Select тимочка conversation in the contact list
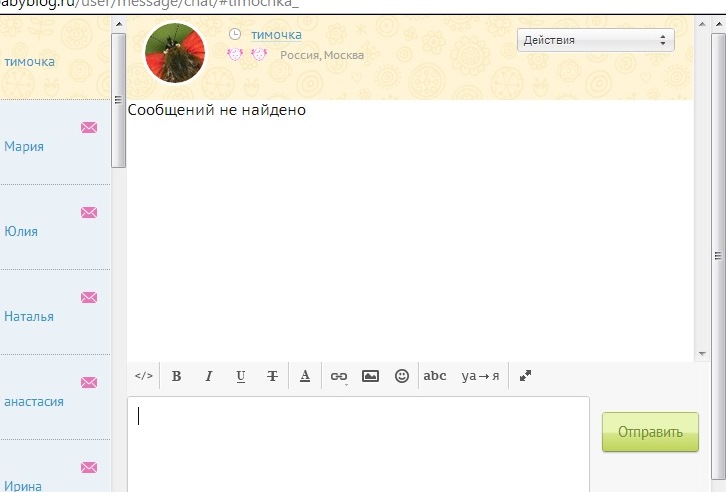This screenshot has height=492, width=726. pyautogui.click(x=55, y=58)
